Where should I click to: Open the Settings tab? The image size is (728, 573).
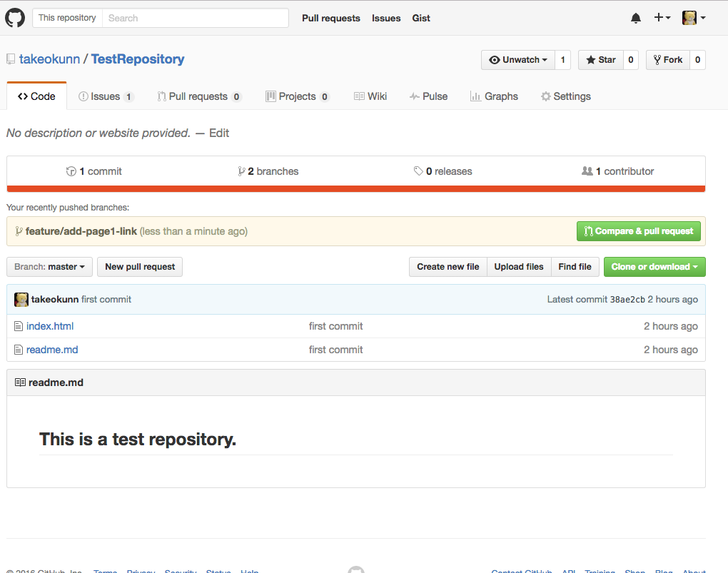pos(565,96)
